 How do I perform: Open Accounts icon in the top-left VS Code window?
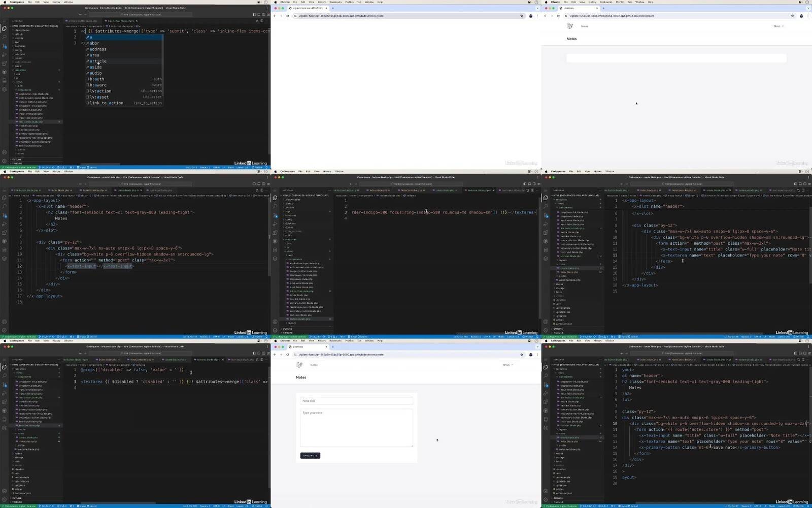click(4, 152)
